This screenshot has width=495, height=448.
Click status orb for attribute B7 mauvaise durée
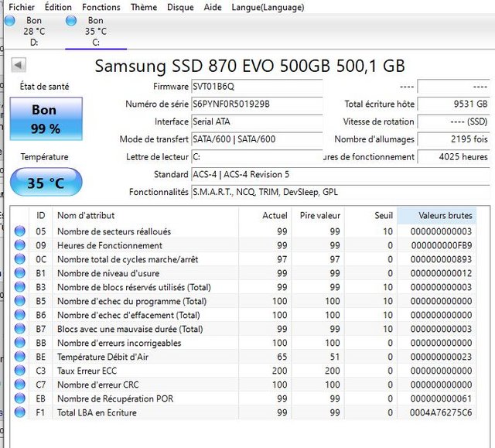[19, 328]
